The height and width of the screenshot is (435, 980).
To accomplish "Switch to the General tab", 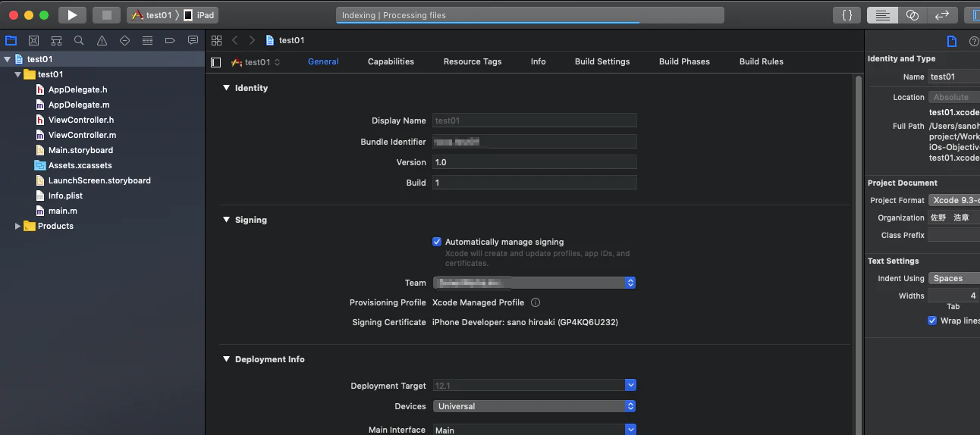I will (323, 61).
